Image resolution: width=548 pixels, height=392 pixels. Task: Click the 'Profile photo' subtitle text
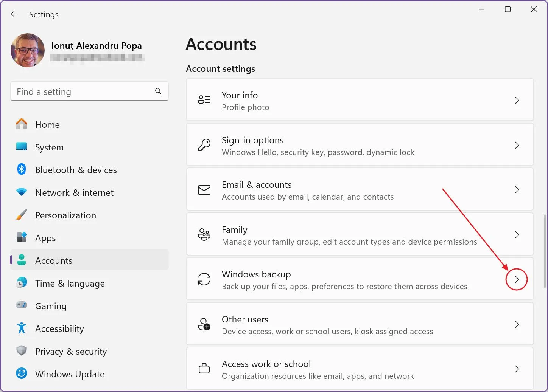(x=245, y=107)
